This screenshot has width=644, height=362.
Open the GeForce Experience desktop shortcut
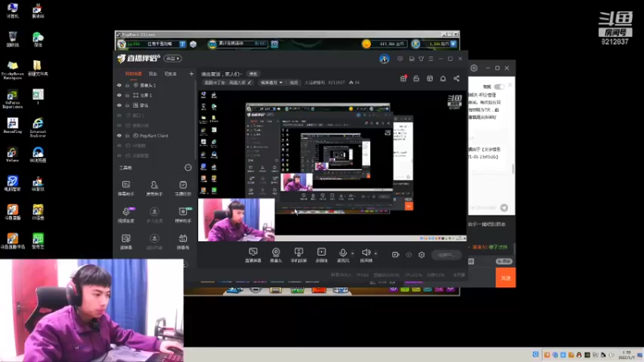[x=13, y=99]
